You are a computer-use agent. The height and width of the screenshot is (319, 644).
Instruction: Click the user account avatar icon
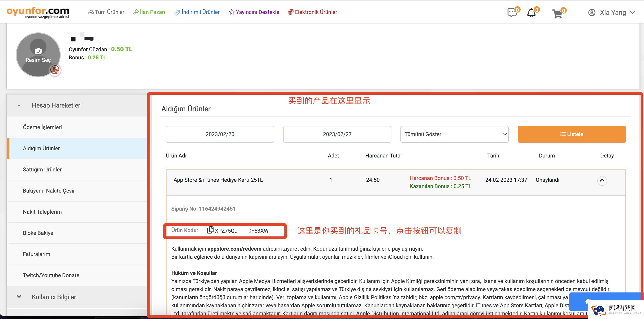[x=592, y=13]
